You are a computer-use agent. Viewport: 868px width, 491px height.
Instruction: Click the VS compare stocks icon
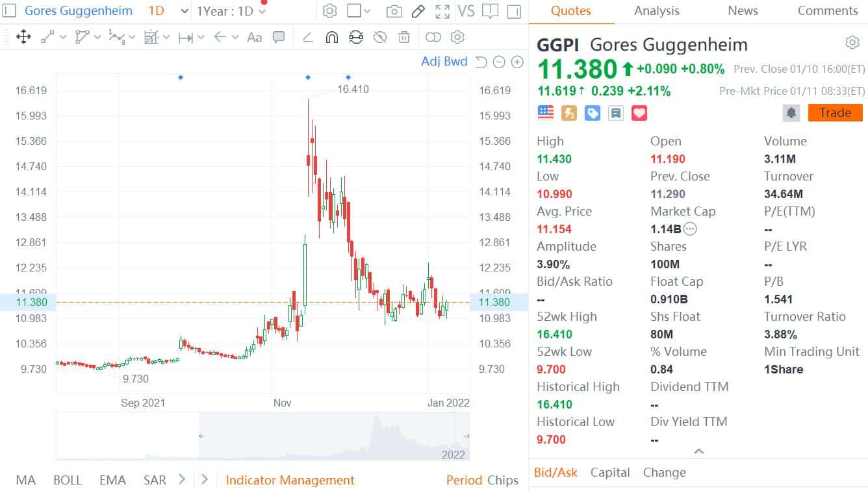click(466, 11)
